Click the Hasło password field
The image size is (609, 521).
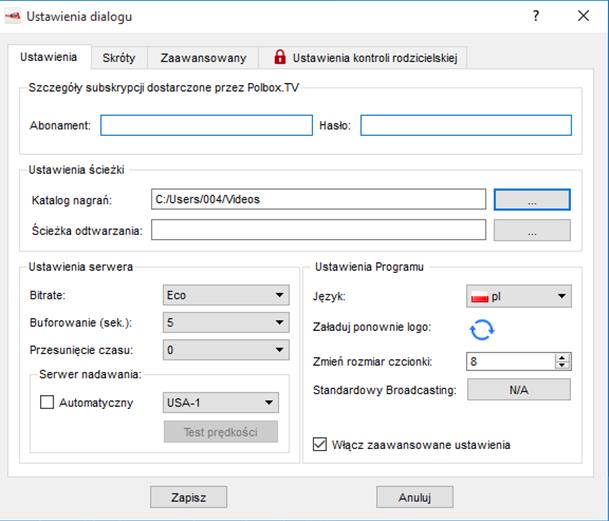click(466, 125)
